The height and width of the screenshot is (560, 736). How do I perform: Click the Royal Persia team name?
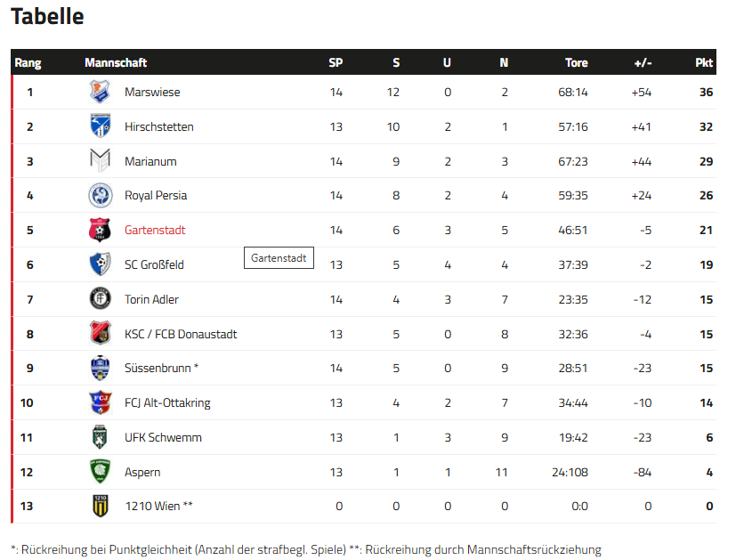[156, 195]
